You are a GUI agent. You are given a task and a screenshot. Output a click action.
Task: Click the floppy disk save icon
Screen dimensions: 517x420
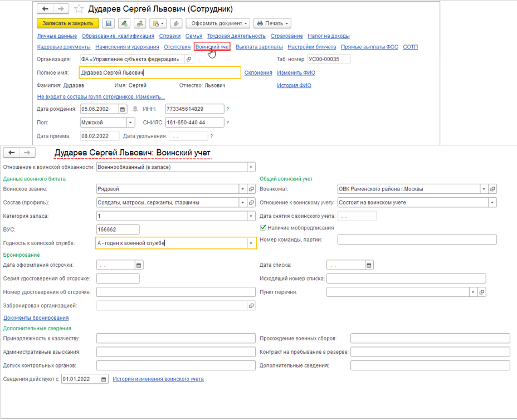(108, 23)
